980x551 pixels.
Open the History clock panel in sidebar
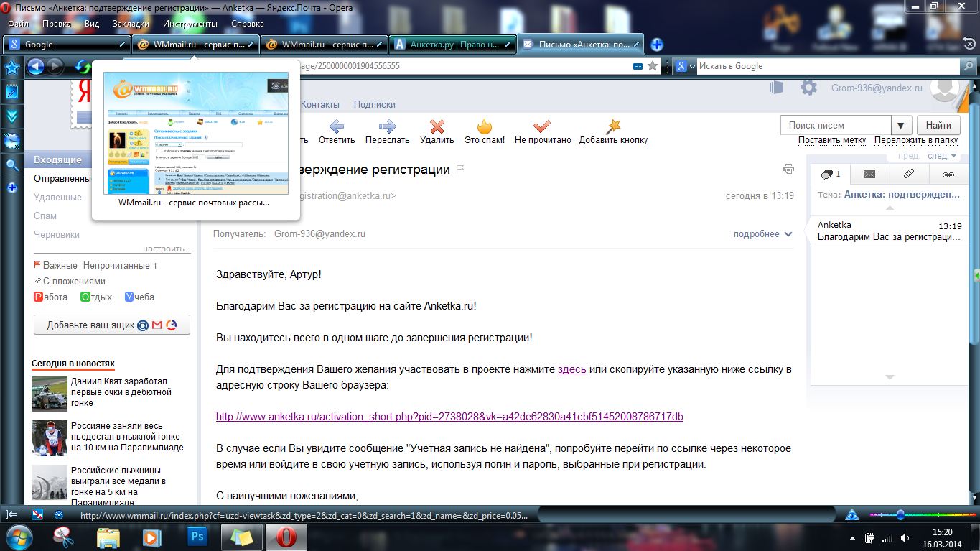pos(11,140)
